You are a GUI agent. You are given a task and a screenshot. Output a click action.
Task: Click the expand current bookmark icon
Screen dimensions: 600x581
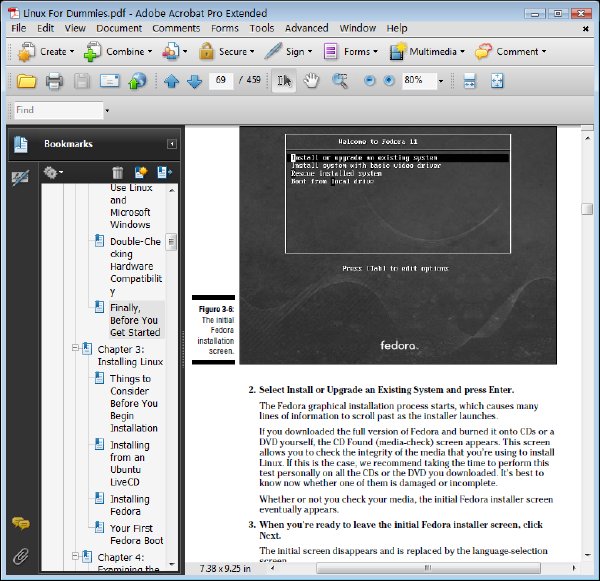tap(165, 173)
